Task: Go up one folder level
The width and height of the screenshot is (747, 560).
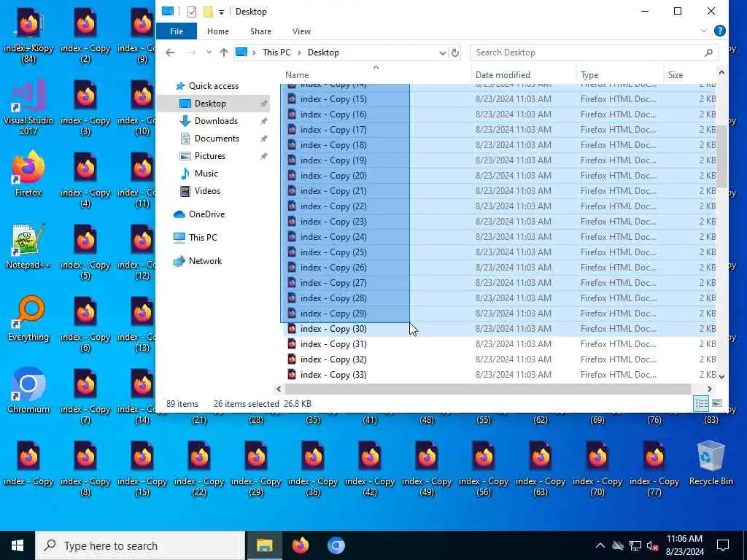Action: [x=224, y=52]
